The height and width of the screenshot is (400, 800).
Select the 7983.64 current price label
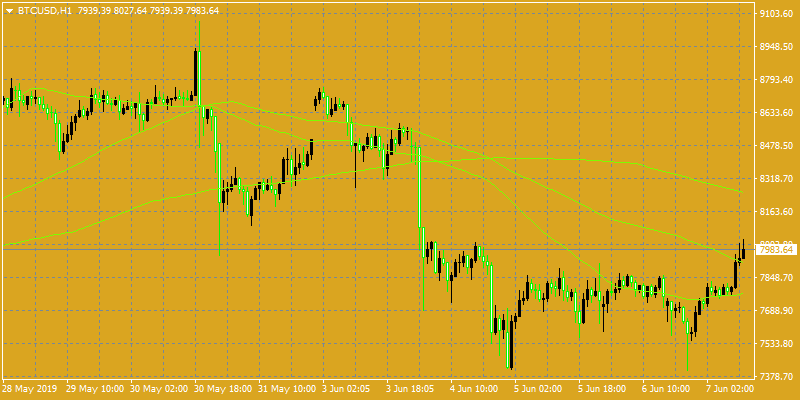[776, 249]
